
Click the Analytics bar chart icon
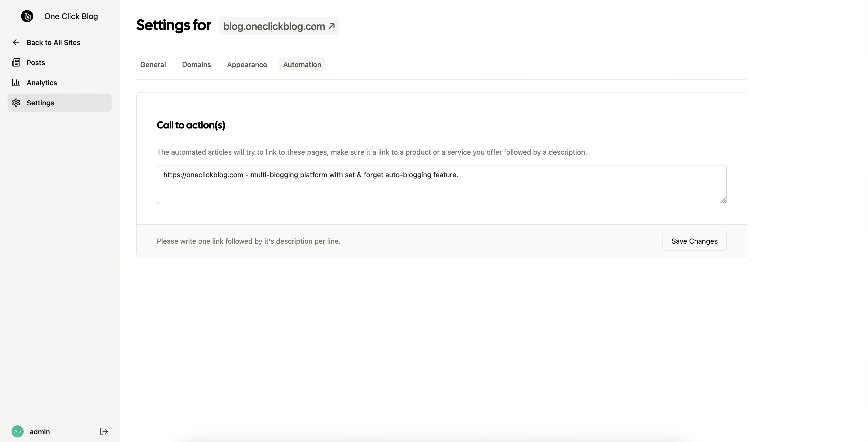(x=16, y=82)
